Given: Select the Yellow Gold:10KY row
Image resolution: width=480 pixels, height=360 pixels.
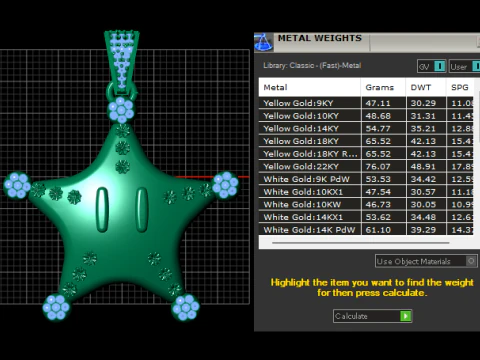Looking at the screenshot, I should click(366, 116).
